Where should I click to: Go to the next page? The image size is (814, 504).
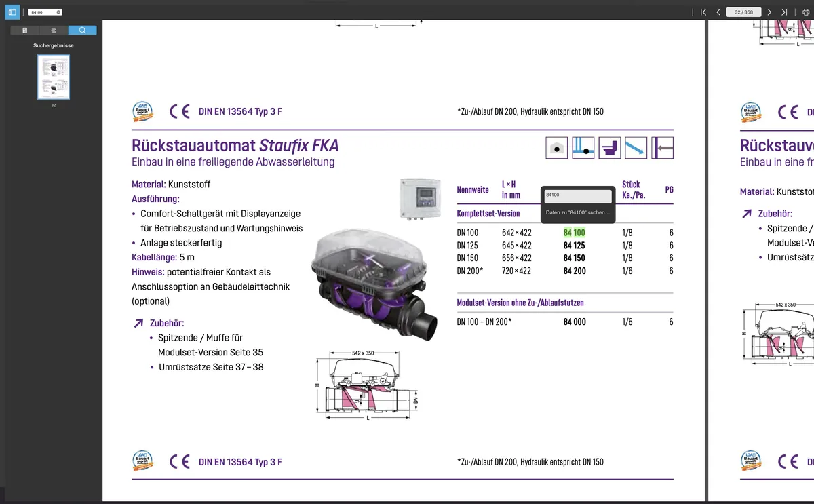(x=769, y=12)
